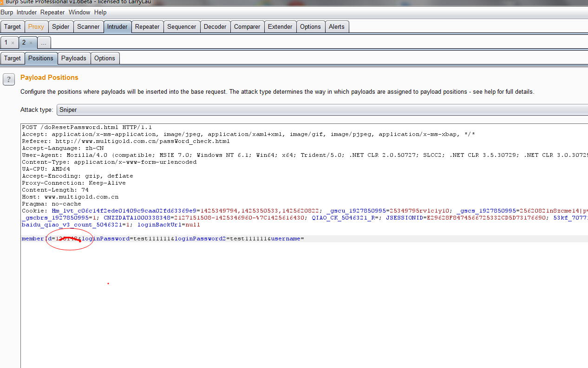Close Intruder attack tab 1
The width and height of the screenshot is (588, 368).
13,43
